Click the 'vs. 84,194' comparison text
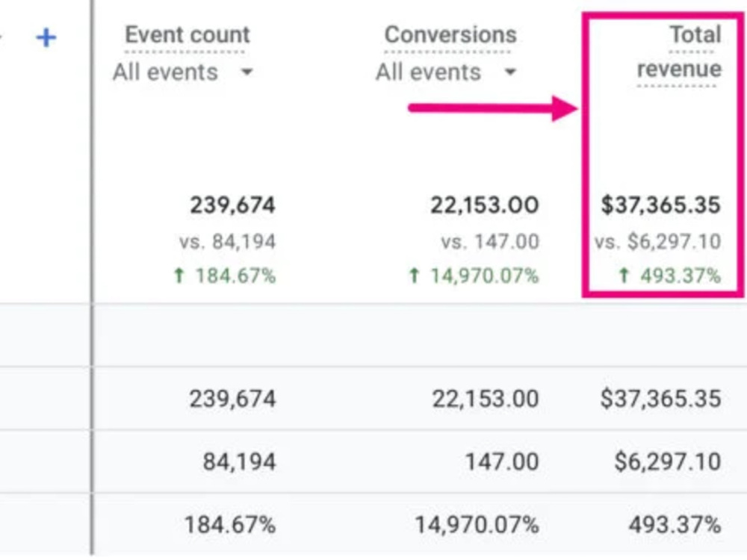Viewport: 747px width, 560px height. [x=227, y=242]
